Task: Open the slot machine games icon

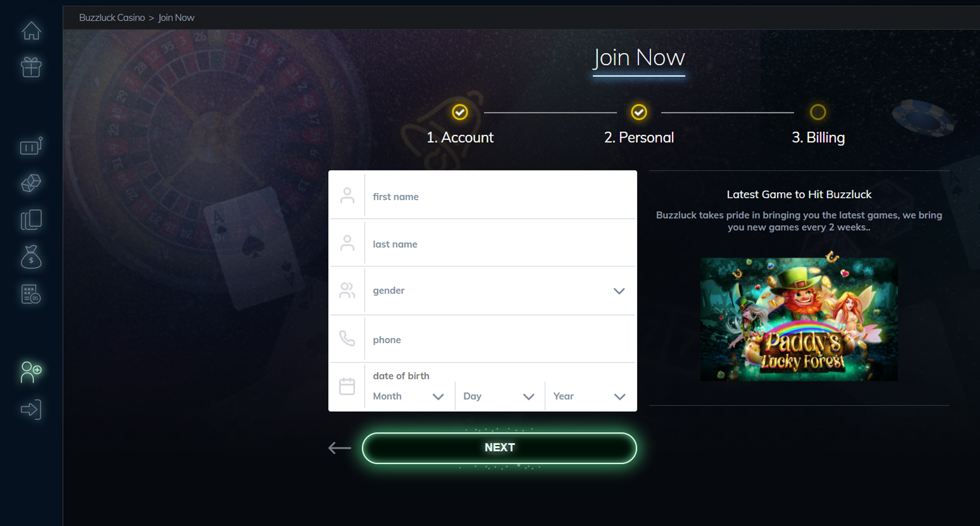Action: click(x=31, y=146)
